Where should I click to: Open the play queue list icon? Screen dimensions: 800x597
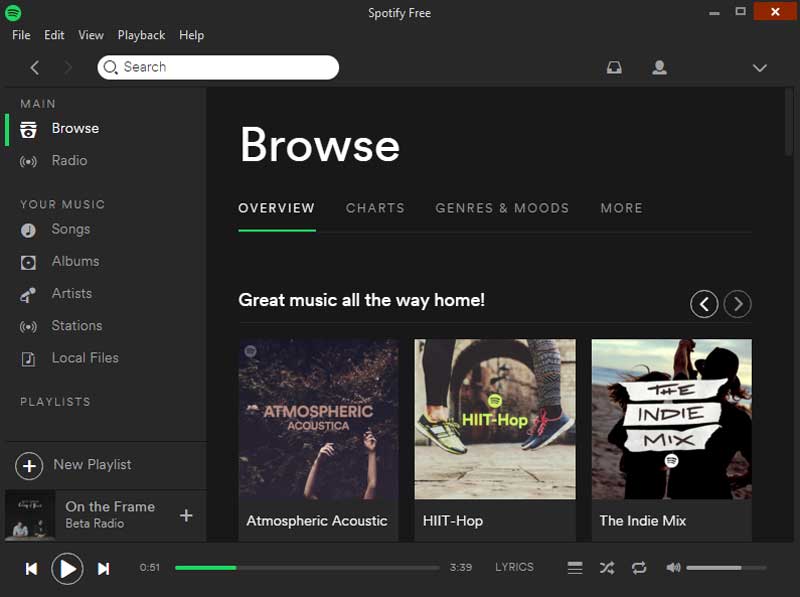coord(575,567)
